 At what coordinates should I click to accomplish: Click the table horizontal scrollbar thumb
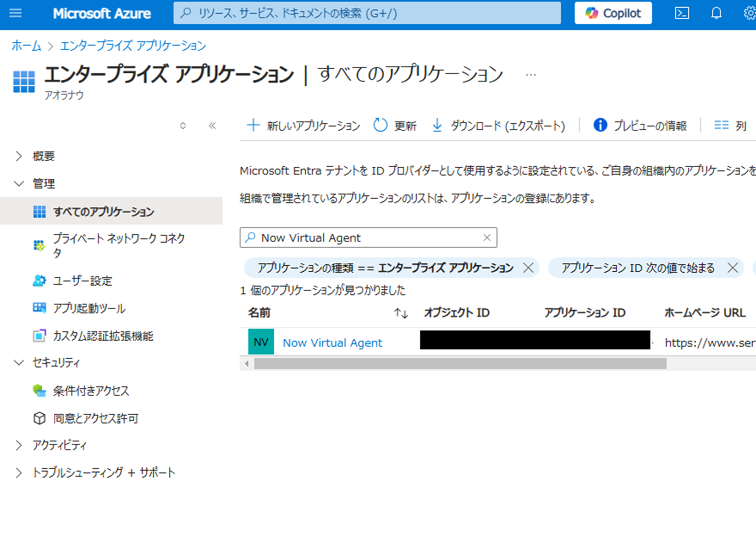coord(460,364)
